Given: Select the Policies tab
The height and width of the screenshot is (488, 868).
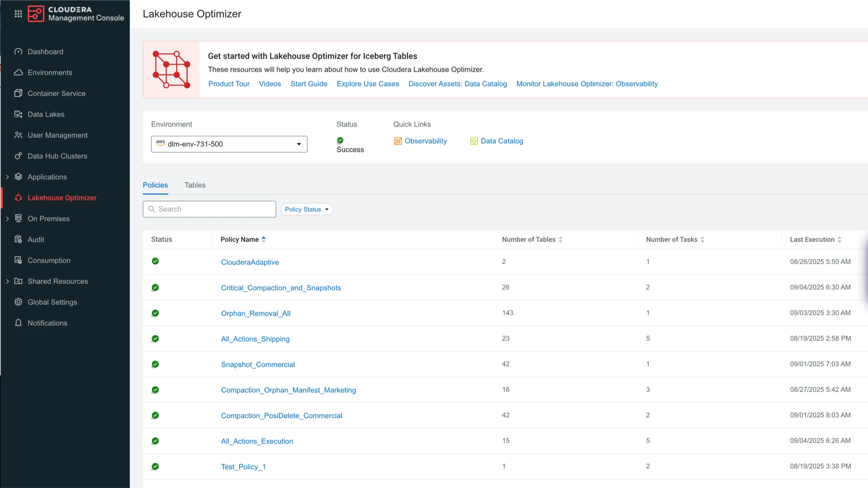Looking at the screenshot, I should click(x=155, y=185).
